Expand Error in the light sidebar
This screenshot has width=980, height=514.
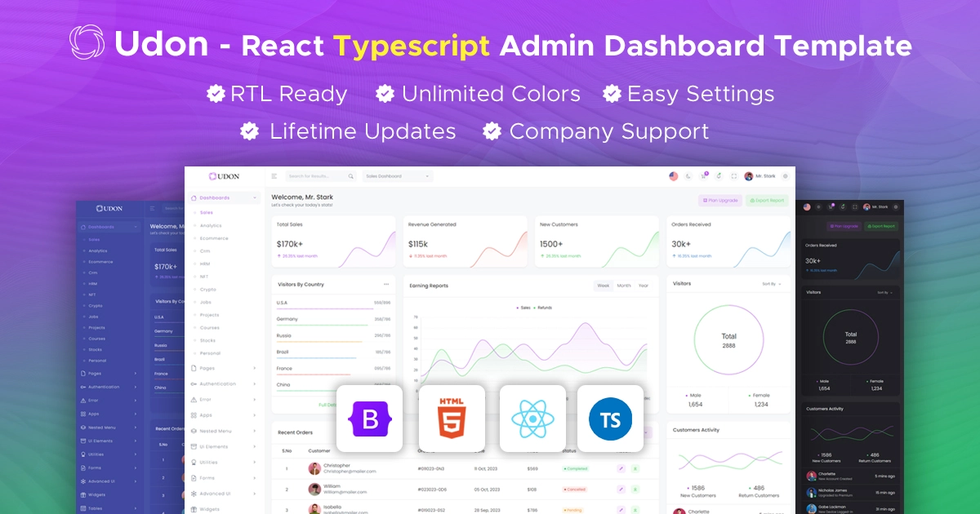(x=254, y=400)
